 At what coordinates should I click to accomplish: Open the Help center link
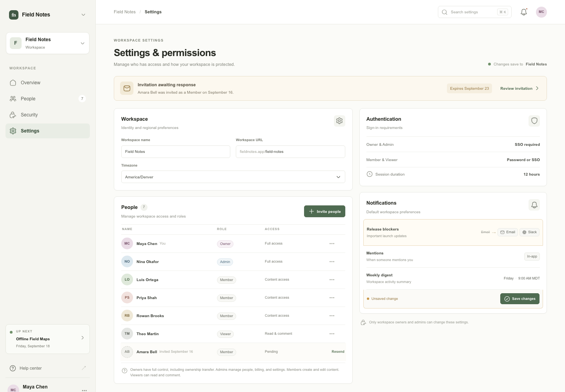[x=47, y=368]
